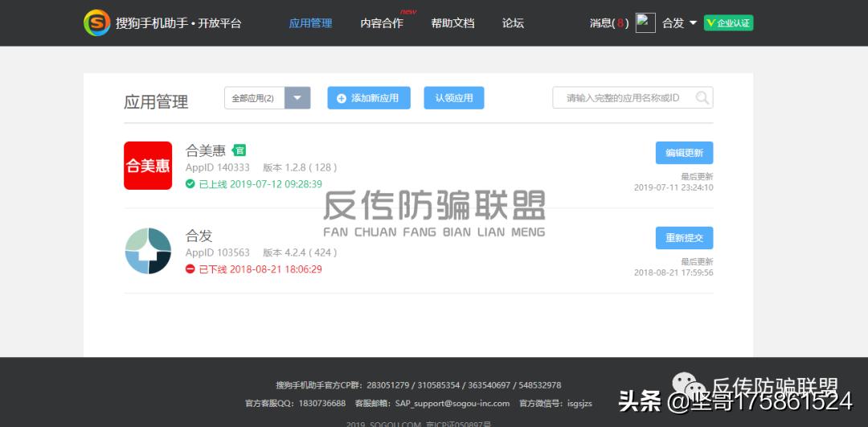This screenshot has width=868, height=427.
Task: Click last-updated time 2018-08-21 17:59:56
Action: [674, 273]
